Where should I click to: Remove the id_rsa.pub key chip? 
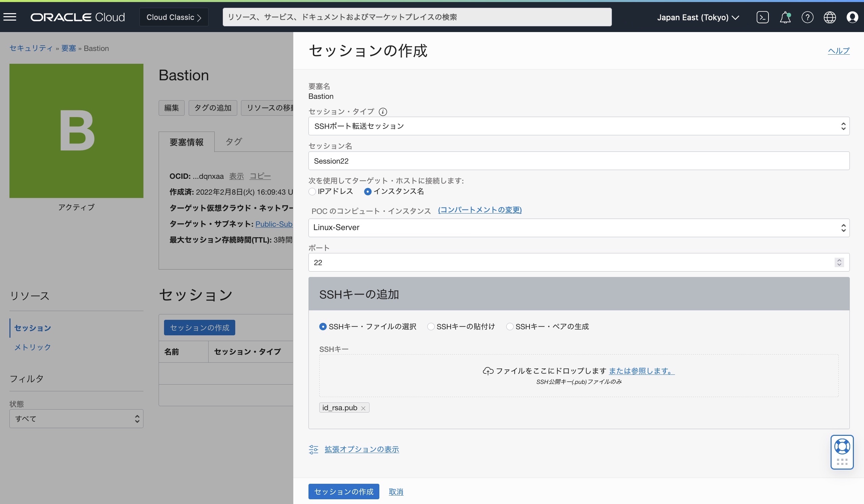coord(363,408)
